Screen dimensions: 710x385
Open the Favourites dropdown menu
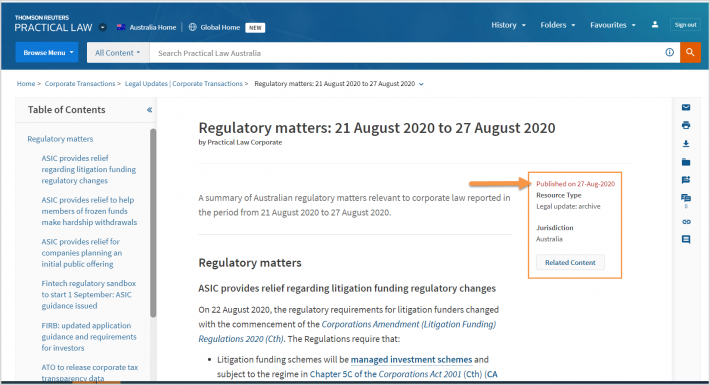[x=613, y=25]
